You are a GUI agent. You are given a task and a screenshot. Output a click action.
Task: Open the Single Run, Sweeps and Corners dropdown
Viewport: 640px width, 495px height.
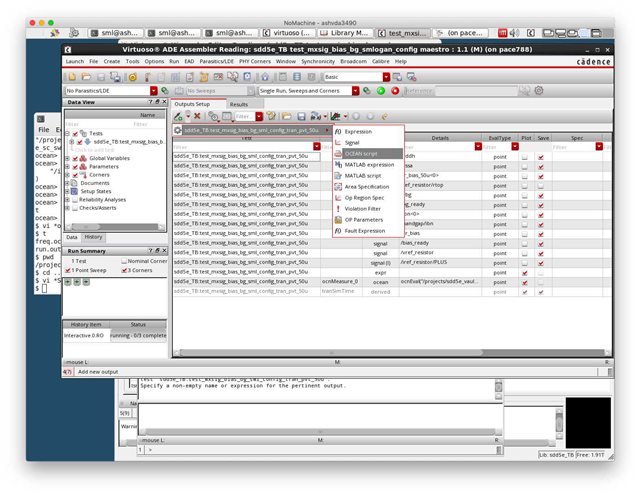(x=353, y=91)
